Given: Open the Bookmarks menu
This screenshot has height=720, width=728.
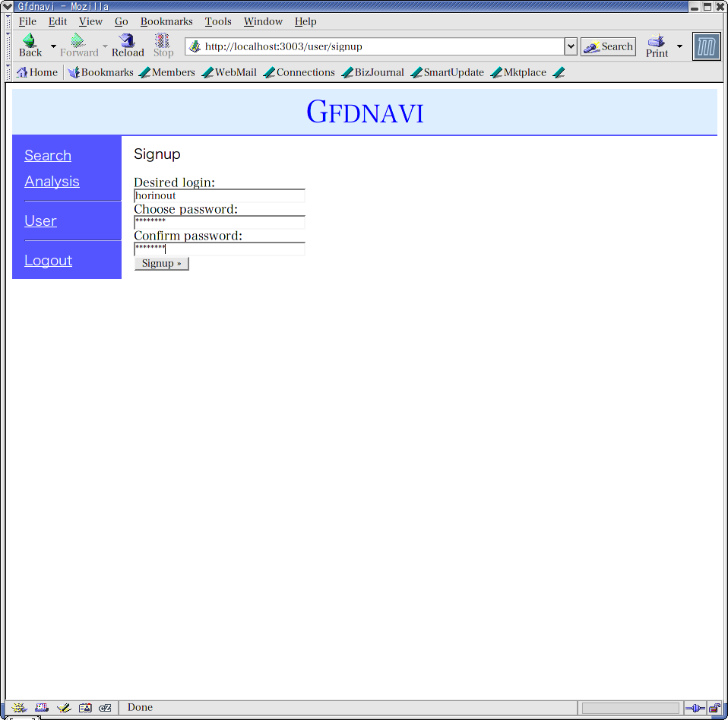Looking at the screenshot, I should (166, 21).
